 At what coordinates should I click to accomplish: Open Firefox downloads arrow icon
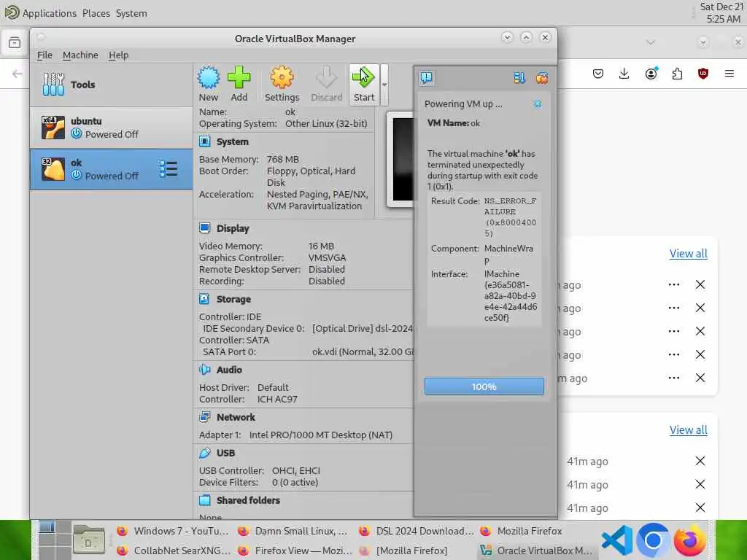coord(624,74)
